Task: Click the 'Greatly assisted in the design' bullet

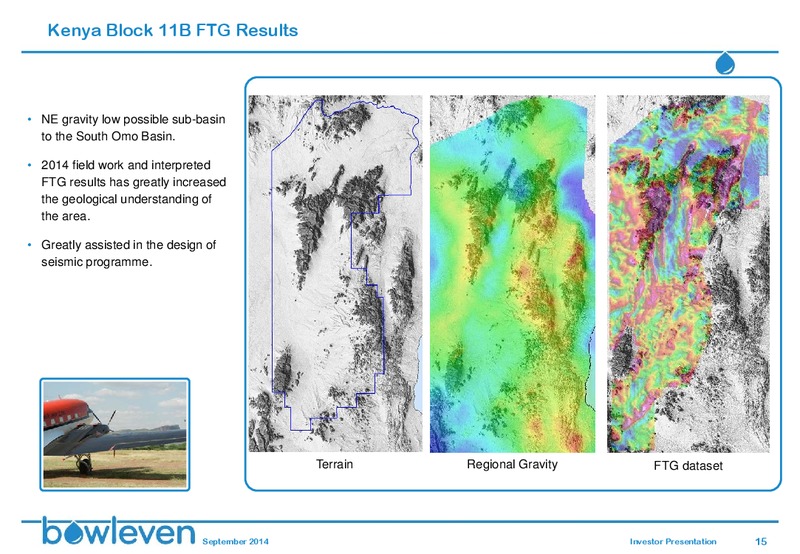Action: (x=129, y=253)
